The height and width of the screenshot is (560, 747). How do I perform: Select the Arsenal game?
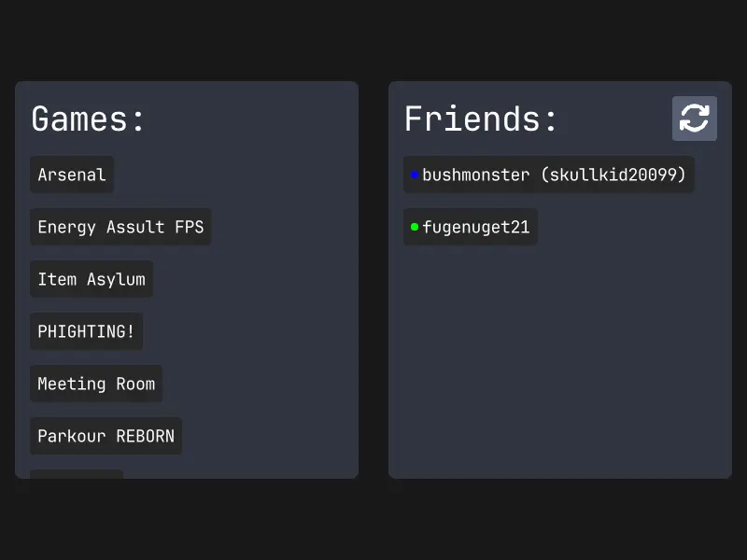point(72,175)
